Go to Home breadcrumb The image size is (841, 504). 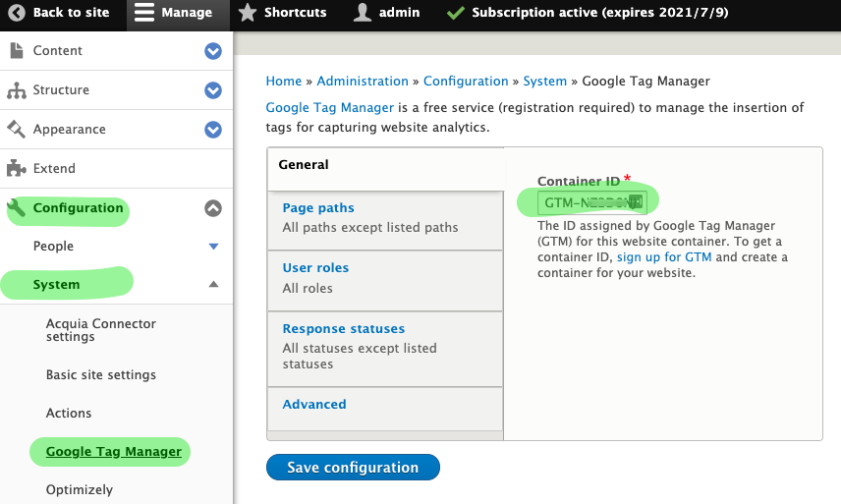tap(284, 81)
